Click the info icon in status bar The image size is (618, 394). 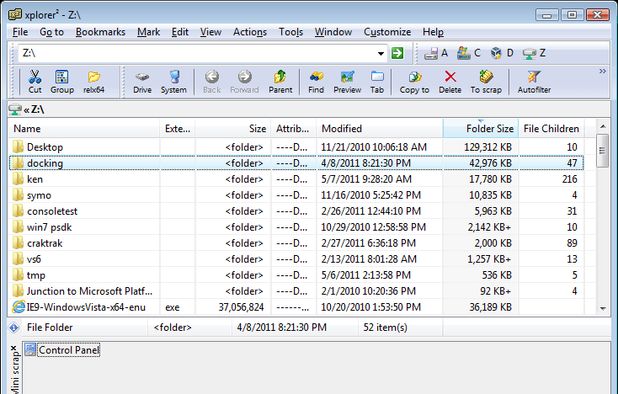pyautogui.click(x=14, y=327)
